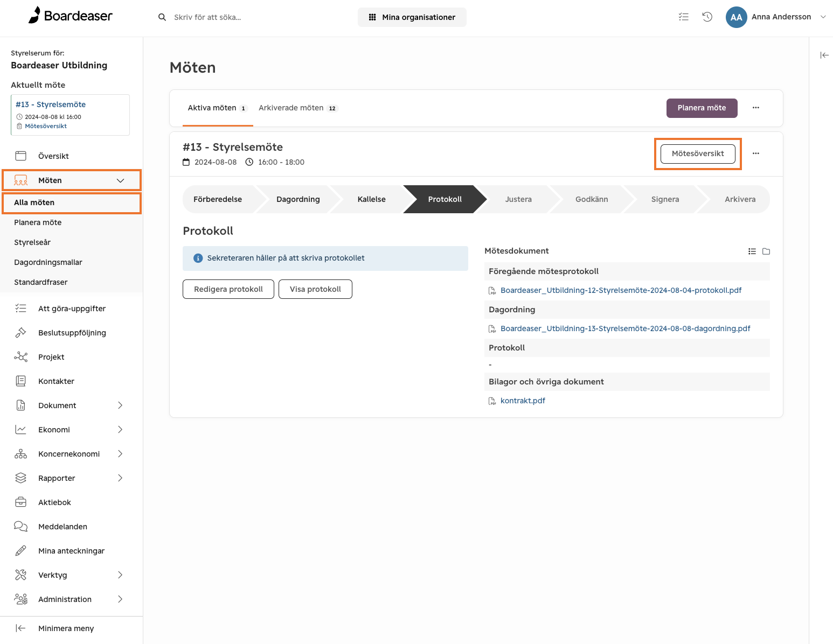Click the Visa protokoll button

coord(315,289)
